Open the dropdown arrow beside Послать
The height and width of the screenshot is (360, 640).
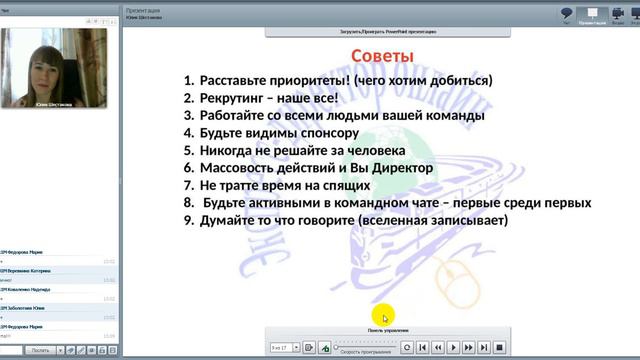[x=60, y=350]
